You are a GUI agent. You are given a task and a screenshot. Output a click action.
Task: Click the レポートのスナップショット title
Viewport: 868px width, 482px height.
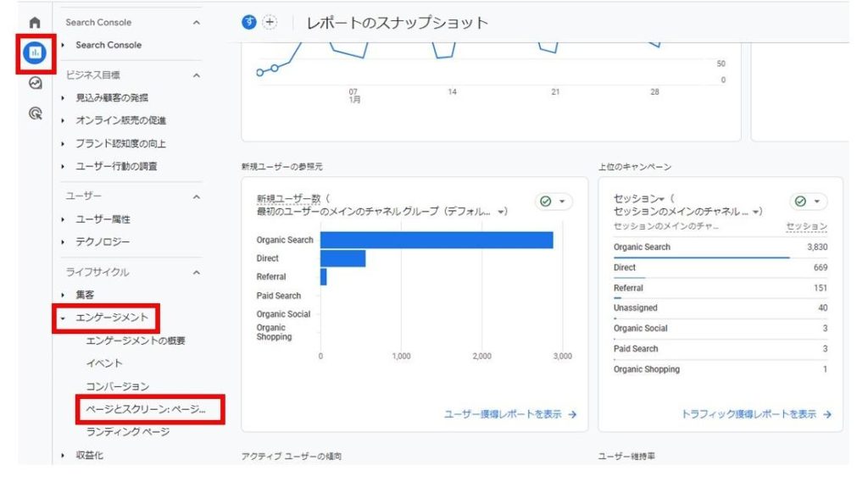[x=397, y=23]
